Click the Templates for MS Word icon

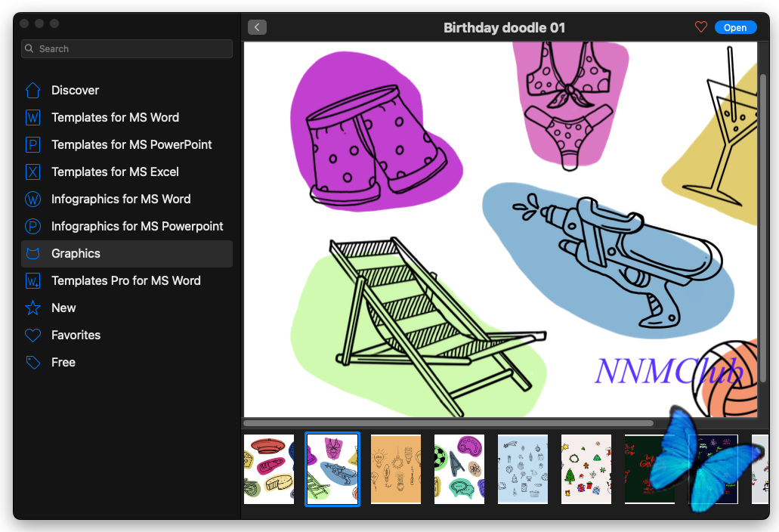(32, 118)
